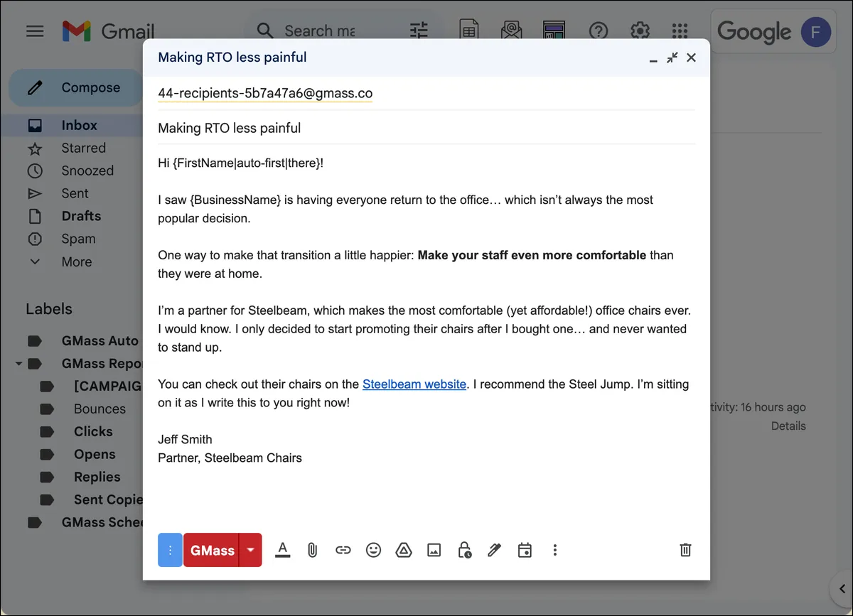
Task: Show text formatting options
Action: (283, 550)
